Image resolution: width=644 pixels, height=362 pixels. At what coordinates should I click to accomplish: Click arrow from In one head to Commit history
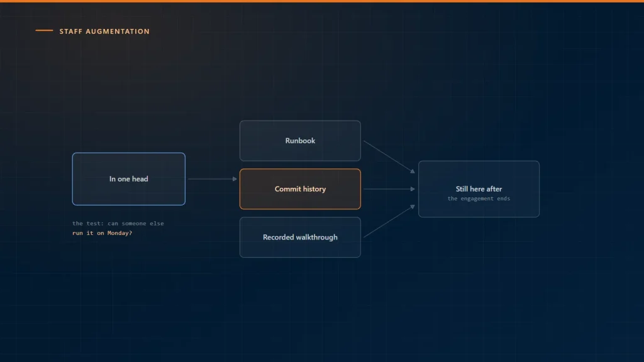(x=213, y=179)
